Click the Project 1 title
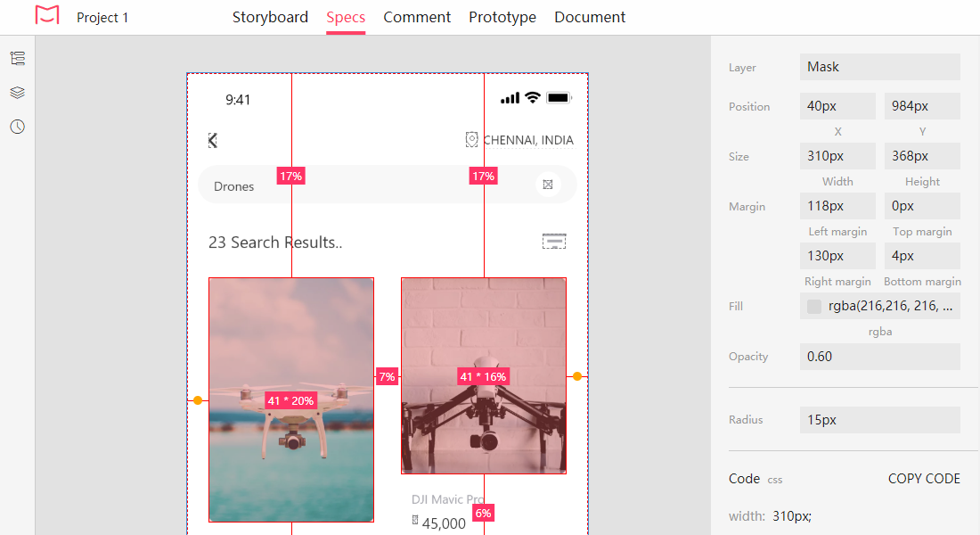 (x=102, y=18)
